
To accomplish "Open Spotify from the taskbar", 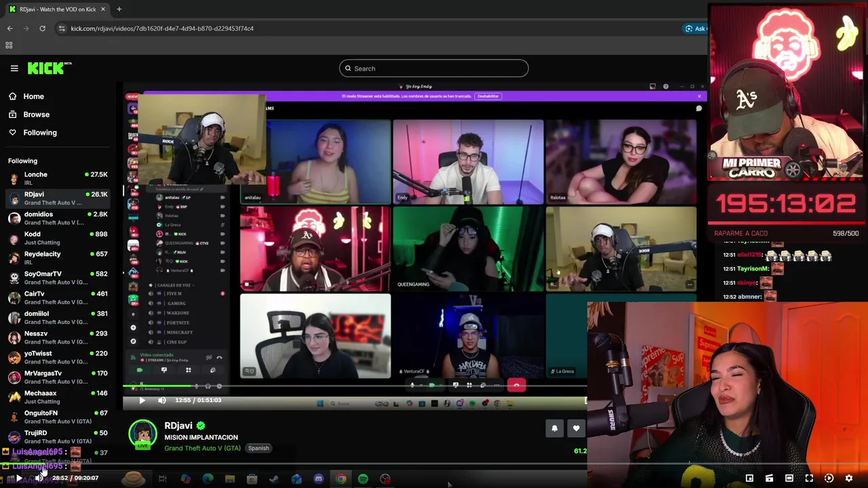I will coord(363,479).
